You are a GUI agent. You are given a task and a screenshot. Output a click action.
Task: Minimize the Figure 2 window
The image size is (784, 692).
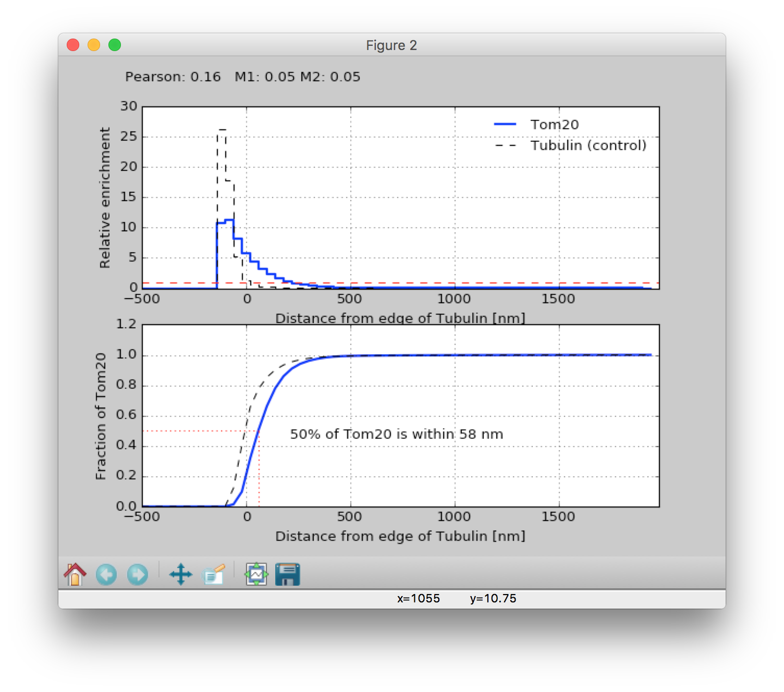point(94,45)
